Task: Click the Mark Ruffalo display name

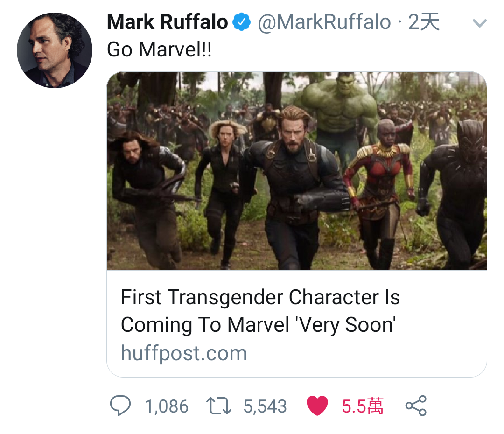Action: tap(167, 22)
